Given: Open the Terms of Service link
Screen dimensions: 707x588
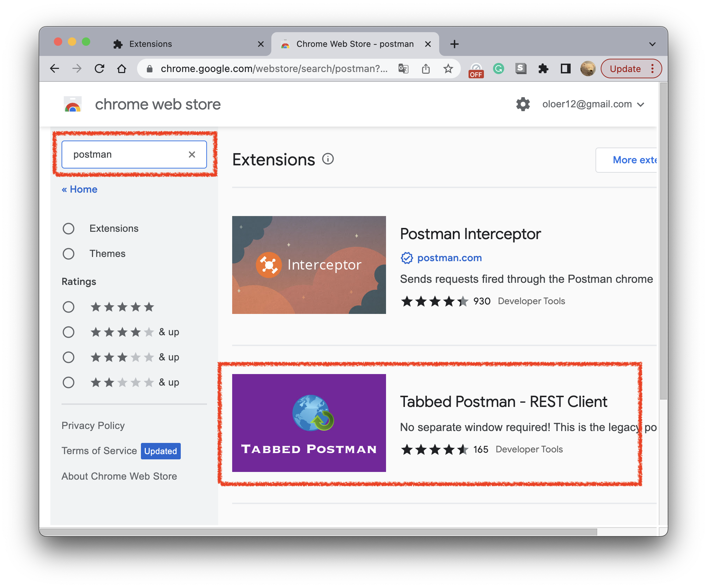Looking at the screenshot, I should pyautogui.click(x=99, y=451).
